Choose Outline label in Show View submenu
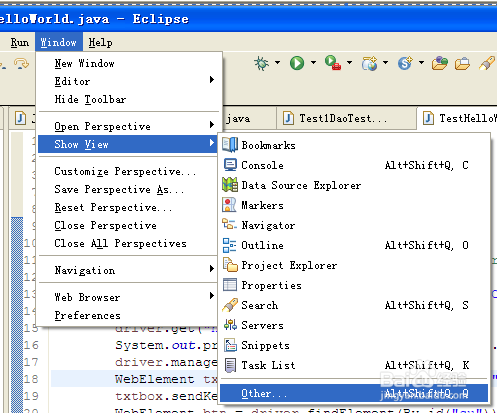The image size is (497, 413). pyautogui.click(x=262, y=245)
